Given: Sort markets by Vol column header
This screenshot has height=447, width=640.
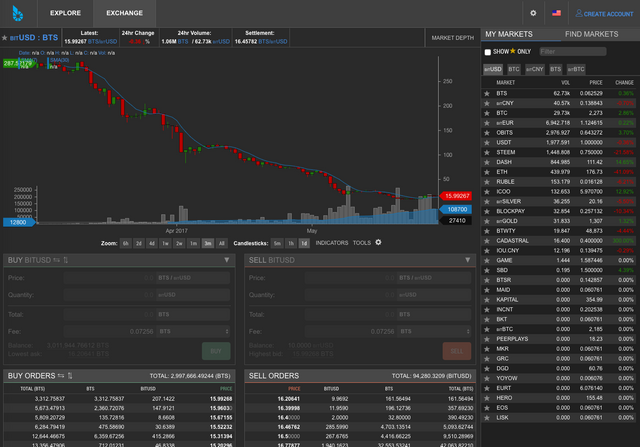Looking at the screenshot, I should (565, 83).
